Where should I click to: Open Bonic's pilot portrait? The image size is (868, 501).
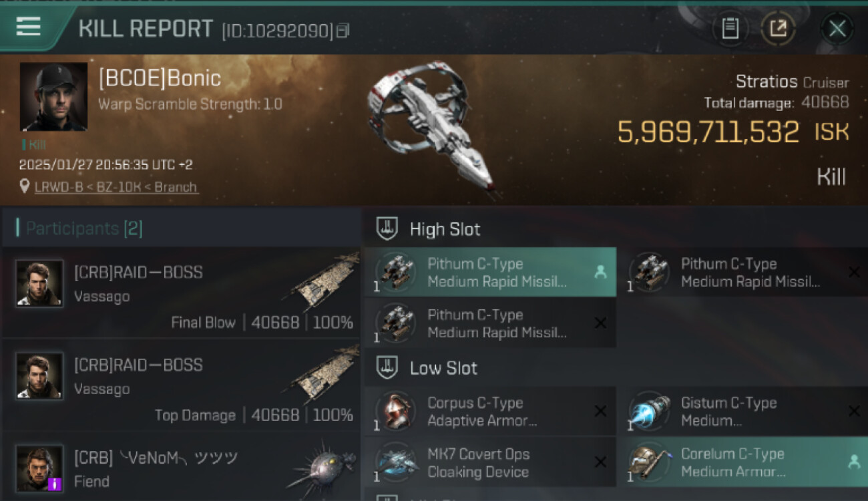(x=53, y=97)
